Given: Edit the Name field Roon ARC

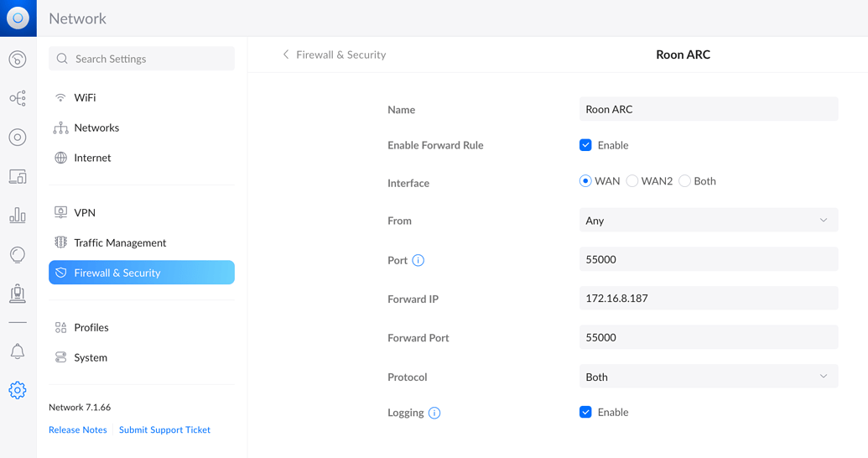Looking at the screenshot, I should click(x=709, y=109).
